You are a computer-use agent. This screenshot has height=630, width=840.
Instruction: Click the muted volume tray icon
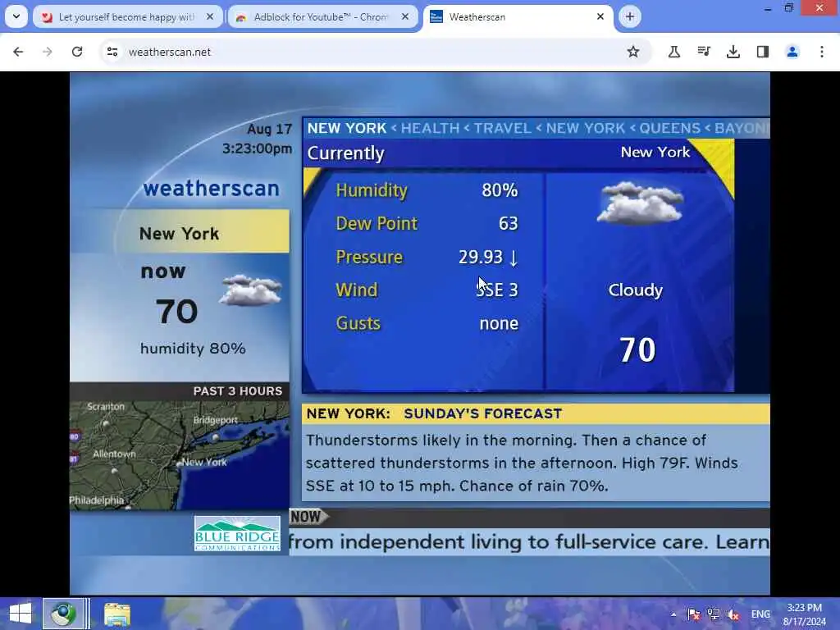tap(733, 614)
